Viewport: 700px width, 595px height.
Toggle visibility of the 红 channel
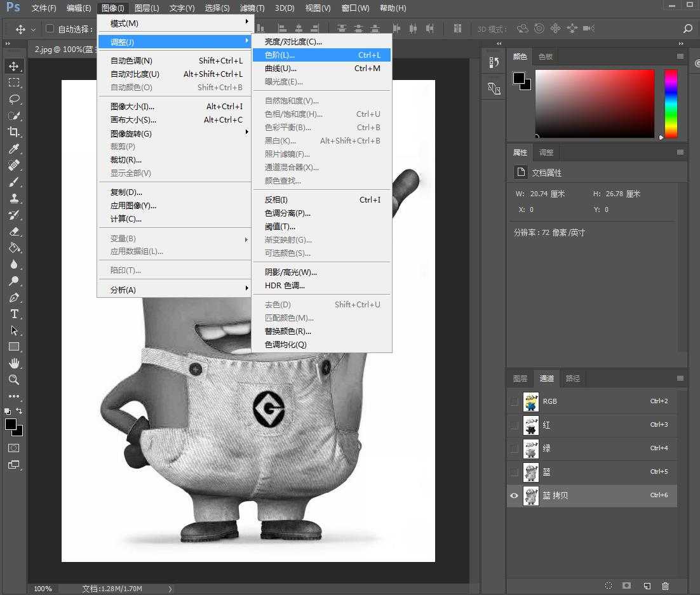tap(515, 425)
